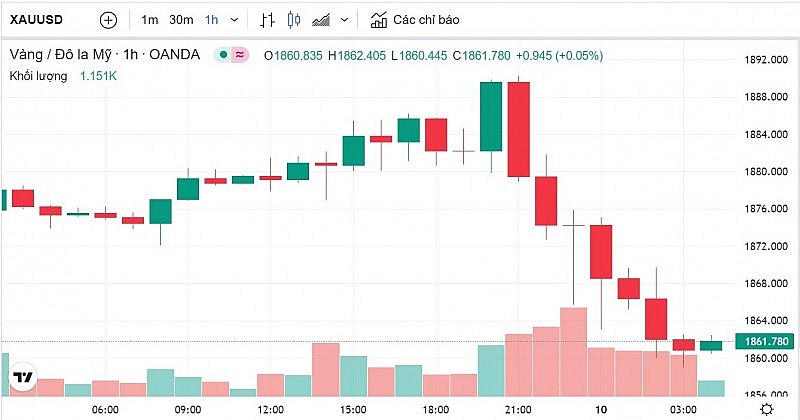
Task: Switch to the 1m timeframe
Action: tap(150, 19)
